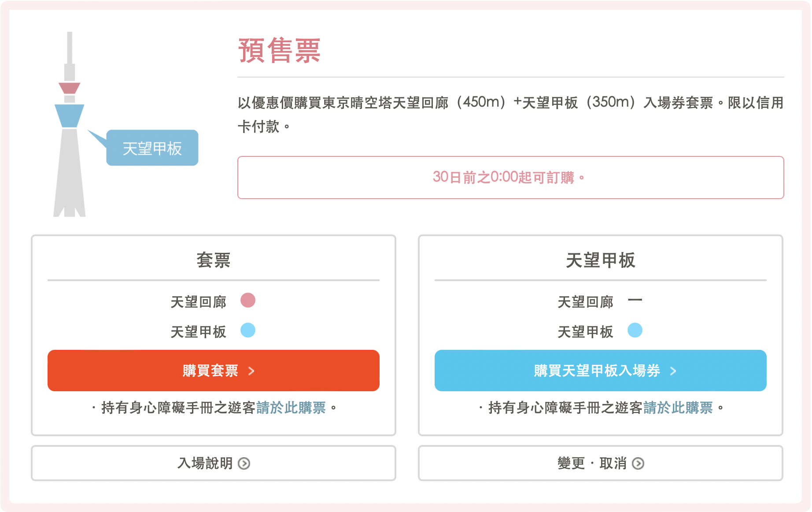Click the pink deck section on the tower graphic
The width and height of the screenshot is (812, 512).
69,88
